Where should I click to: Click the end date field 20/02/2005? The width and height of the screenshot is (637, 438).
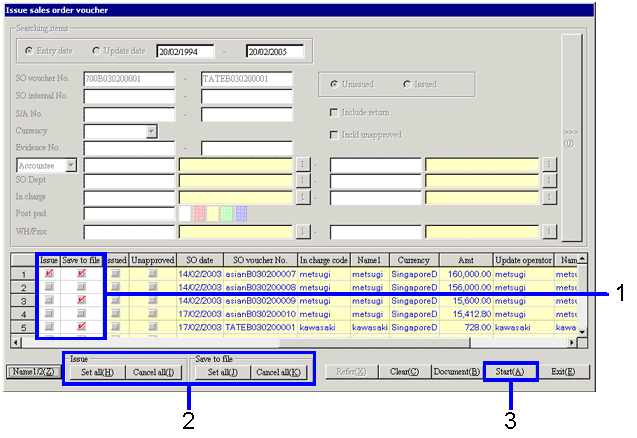[275, 52]
